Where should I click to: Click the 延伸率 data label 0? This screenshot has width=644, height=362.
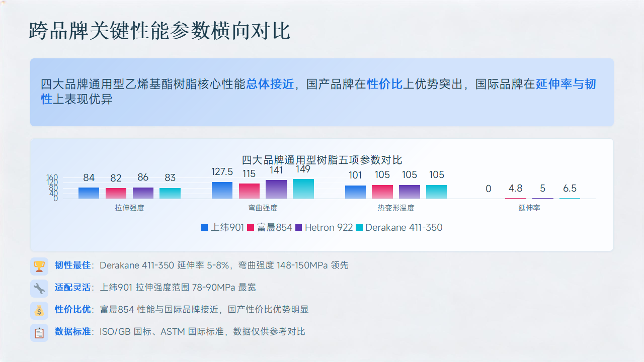coord(489,189)
